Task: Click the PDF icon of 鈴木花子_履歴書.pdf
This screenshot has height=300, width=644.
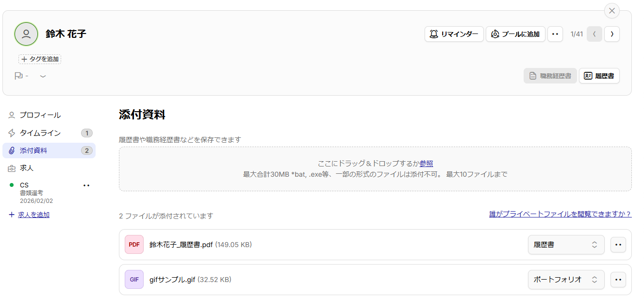Action: 134,245
